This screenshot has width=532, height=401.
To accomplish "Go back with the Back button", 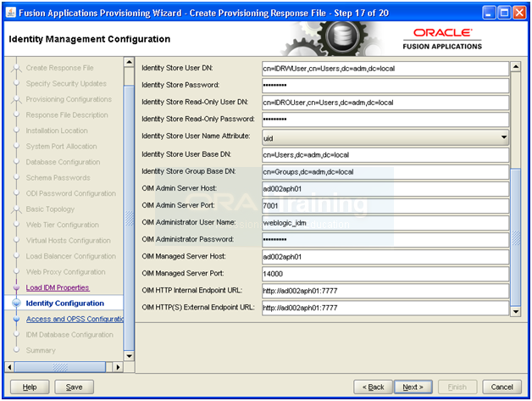I will [373, 387].
